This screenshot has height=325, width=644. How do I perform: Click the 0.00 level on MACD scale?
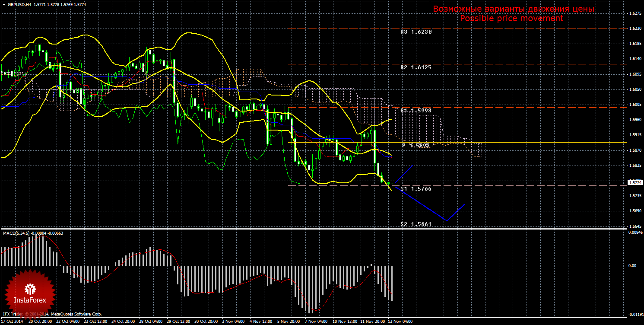(632, 266)
